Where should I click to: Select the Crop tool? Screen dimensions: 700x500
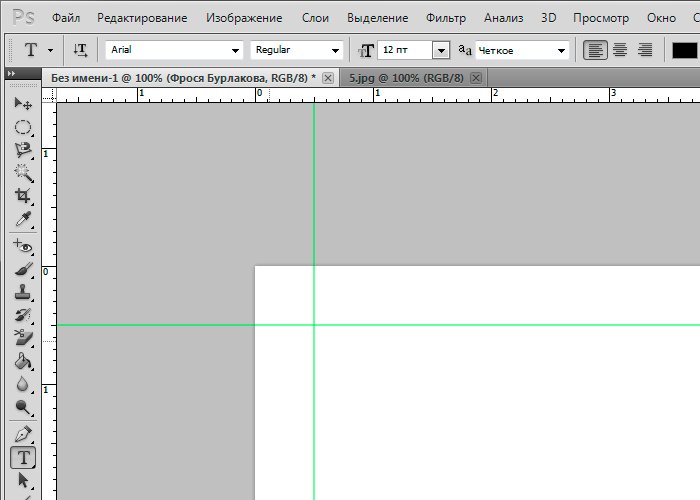(23, 196)
